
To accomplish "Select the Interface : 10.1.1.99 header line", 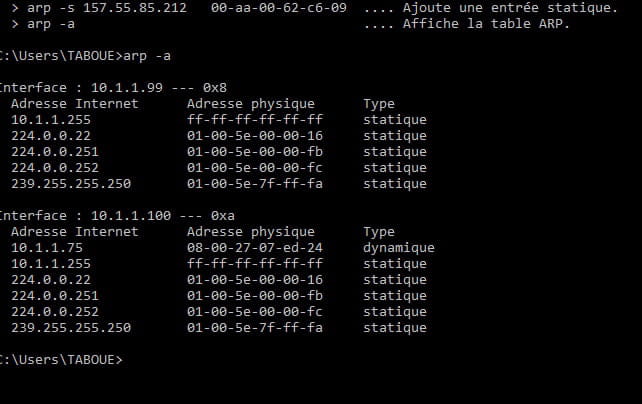I will point(113,88).
